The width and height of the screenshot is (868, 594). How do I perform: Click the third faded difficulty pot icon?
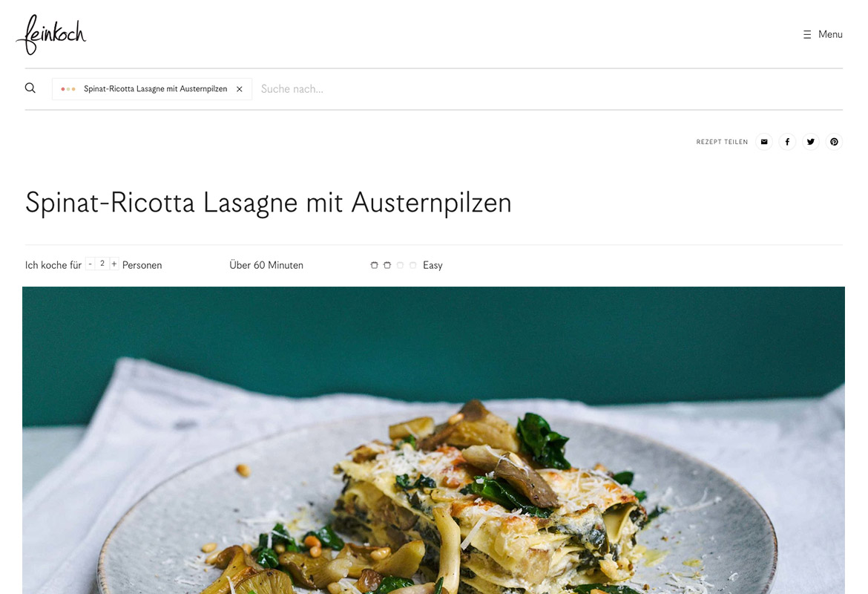click(400, 265)
